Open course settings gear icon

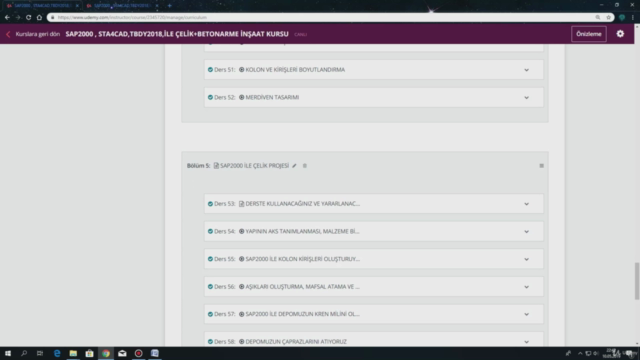(x=620, y=34)
